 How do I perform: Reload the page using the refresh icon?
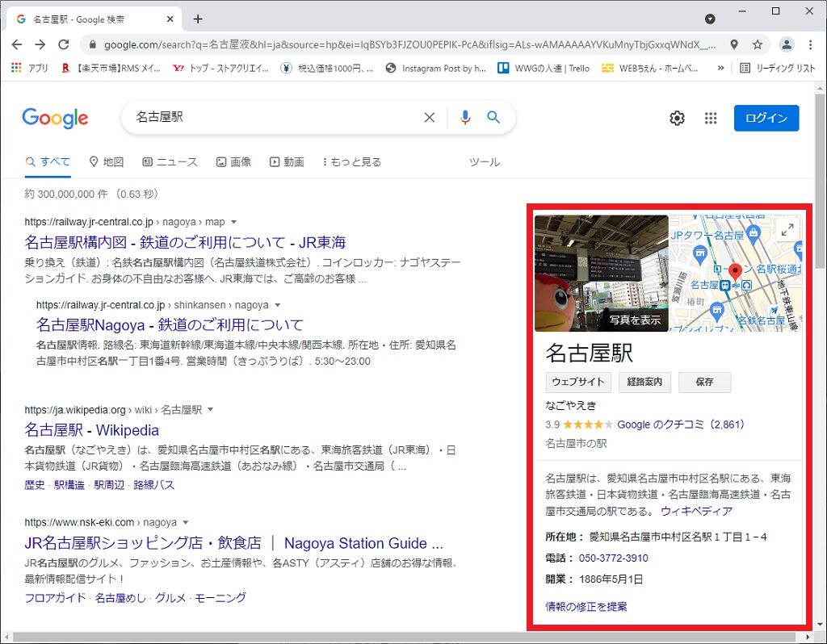63,45
